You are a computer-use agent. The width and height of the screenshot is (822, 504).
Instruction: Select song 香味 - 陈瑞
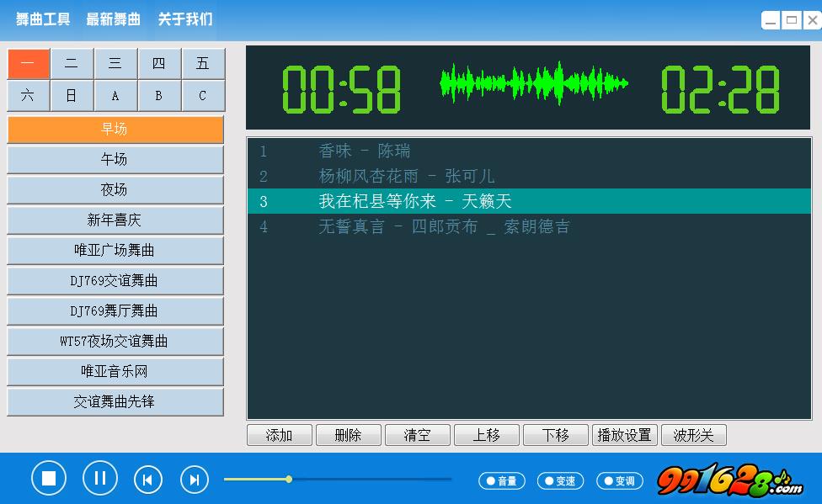point(529,151)
